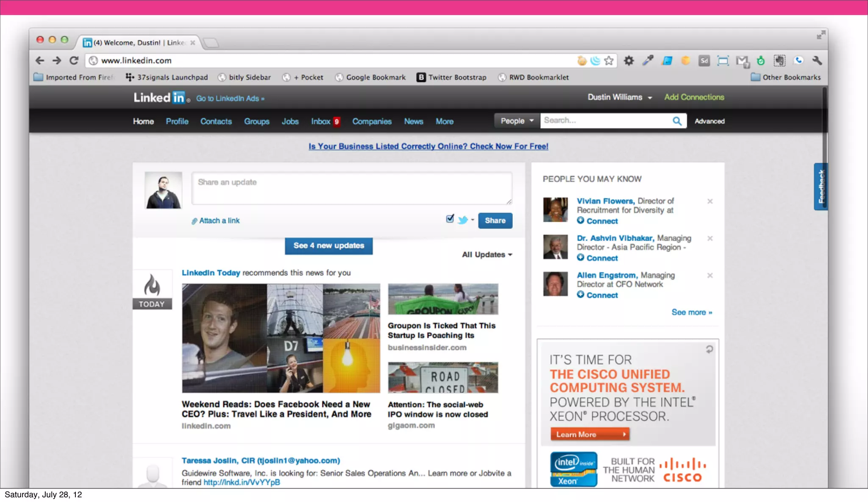Screen dimensions: 868x502
Task: Click the paperclip Attach a link icon
Action: 194,221
